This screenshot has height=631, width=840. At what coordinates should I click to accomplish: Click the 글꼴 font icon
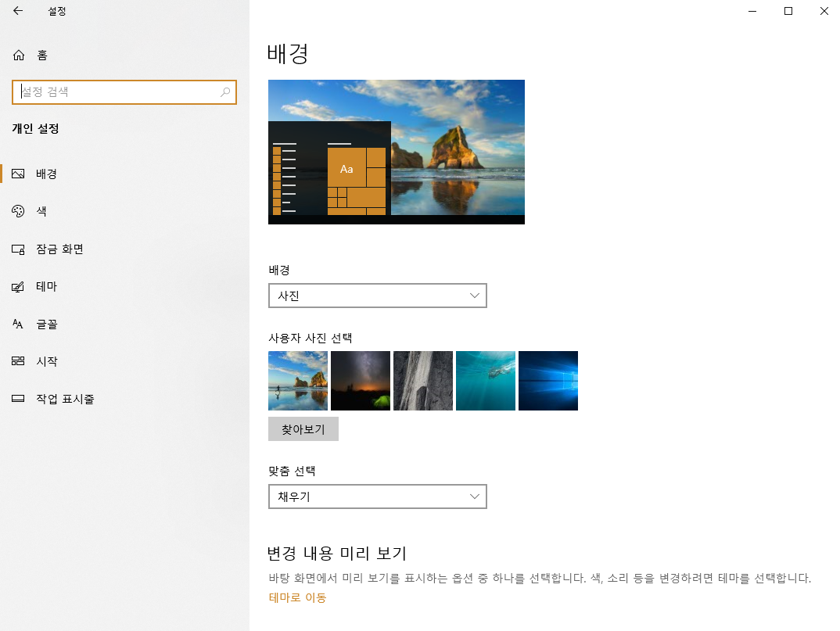coord(18,324)
